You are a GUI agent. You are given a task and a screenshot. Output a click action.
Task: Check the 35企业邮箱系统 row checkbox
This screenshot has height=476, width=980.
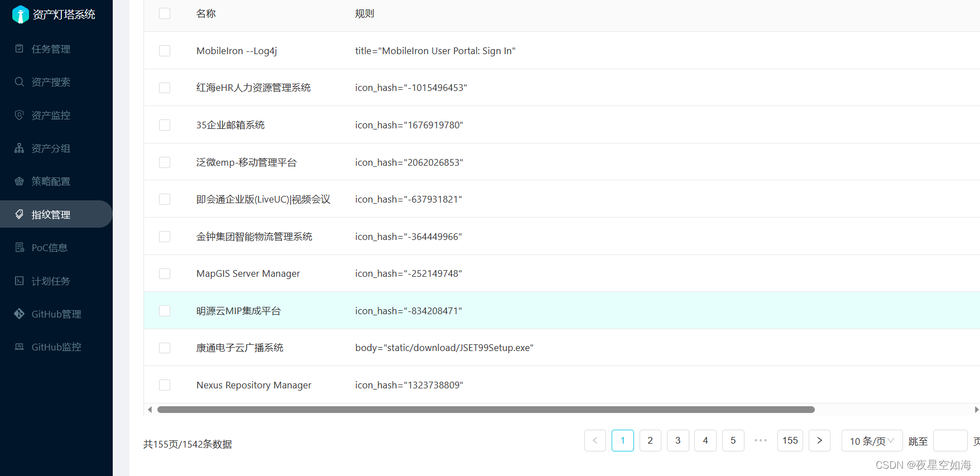point(165,125)
